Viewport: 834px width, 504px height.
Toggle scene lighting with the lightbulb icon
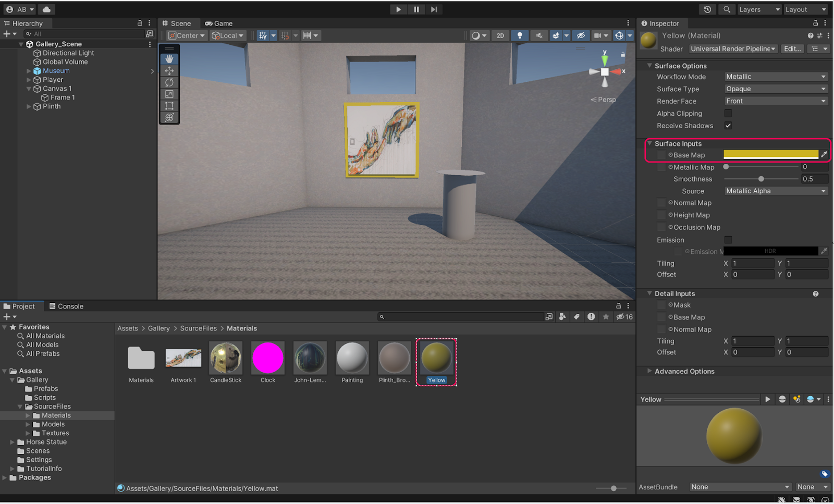coord(519,35)
